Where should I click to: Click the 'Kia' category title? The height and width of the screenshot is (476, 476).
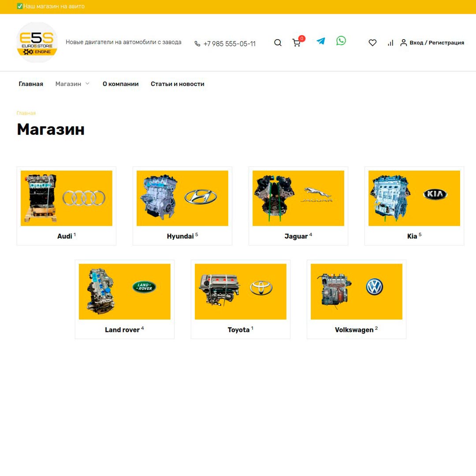(412, 236)
